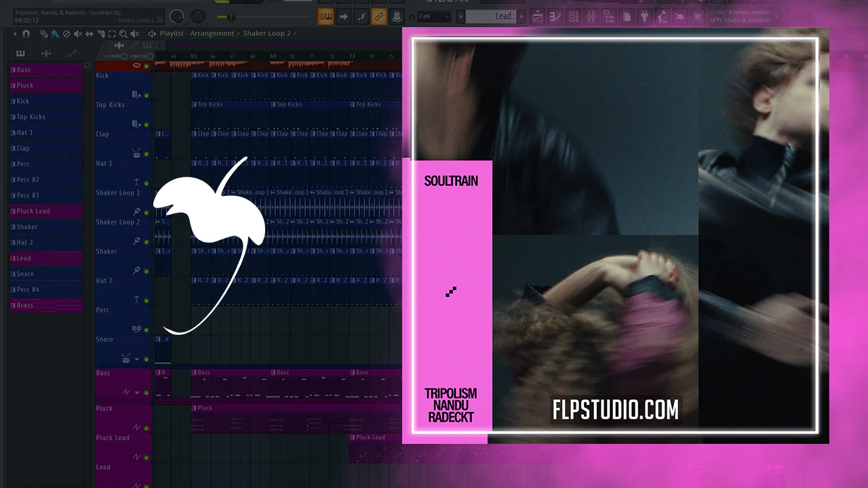Select the Playback speaker tool
This screenshot has height=488, width=868.
point(134,33)
